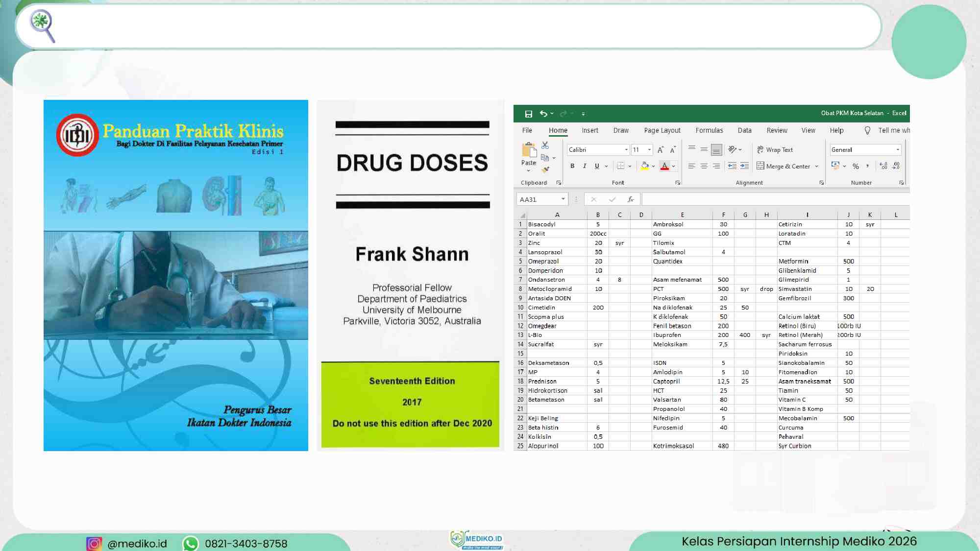Image resolution: width=980 pixels, height=551 pixels.
Task: Open the Name Box dropdown arrow
Action: [x=563, y=199]
